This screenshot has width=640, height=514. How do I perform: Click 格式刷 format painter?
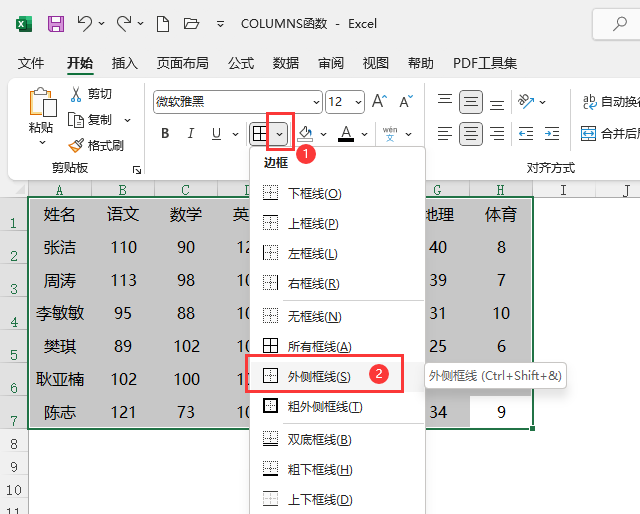pyautogui.click(x=96, y=145)
